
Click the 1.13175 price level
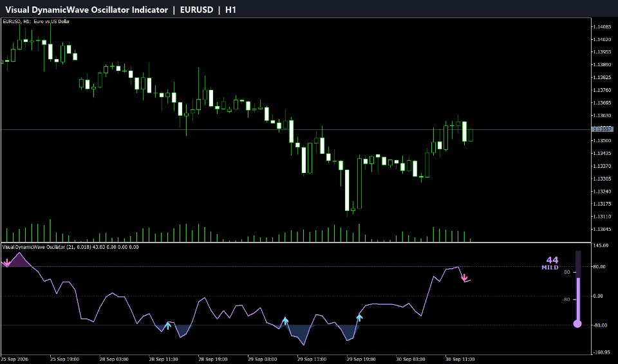[x=603, y=204]
